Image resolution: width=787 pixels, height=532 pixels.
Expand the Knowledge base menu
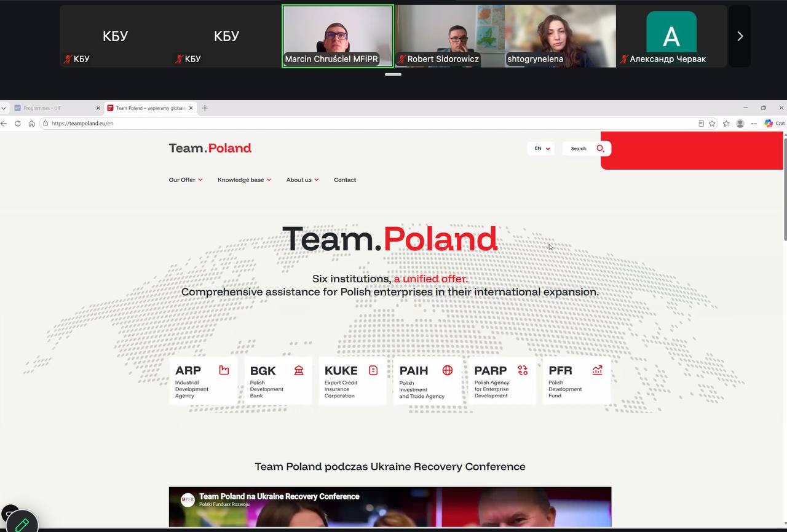[244, 180]
